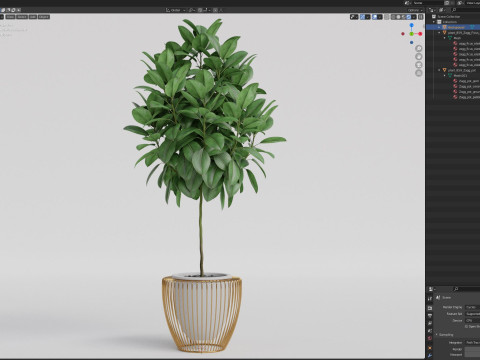Open the View menu in viewport header
Viewport: 480px width, 360px height.
coord(10,17)
